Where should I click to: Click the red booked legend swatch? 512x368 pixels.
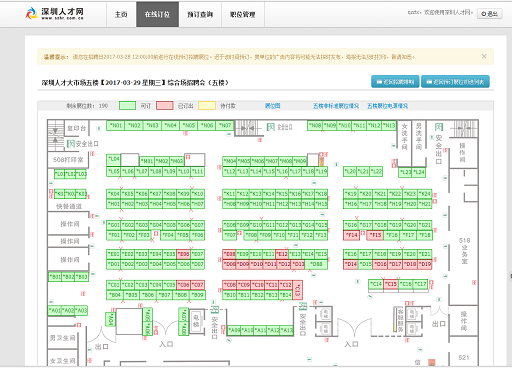[165, 106]
